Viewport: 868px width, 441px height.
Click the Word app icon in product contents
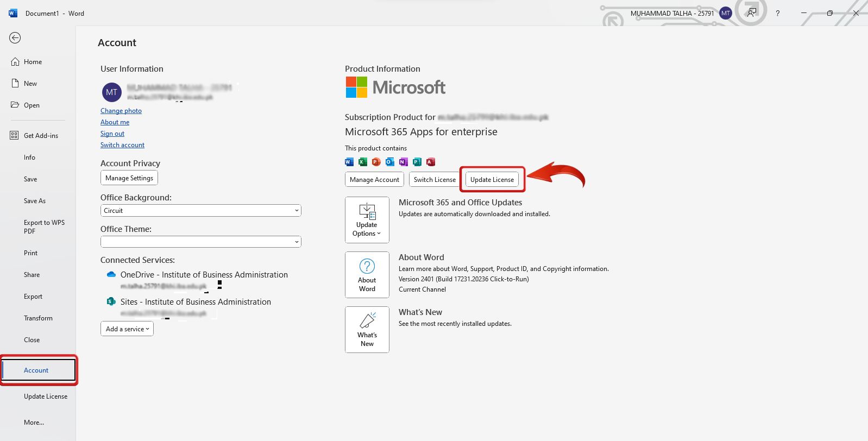349,162
